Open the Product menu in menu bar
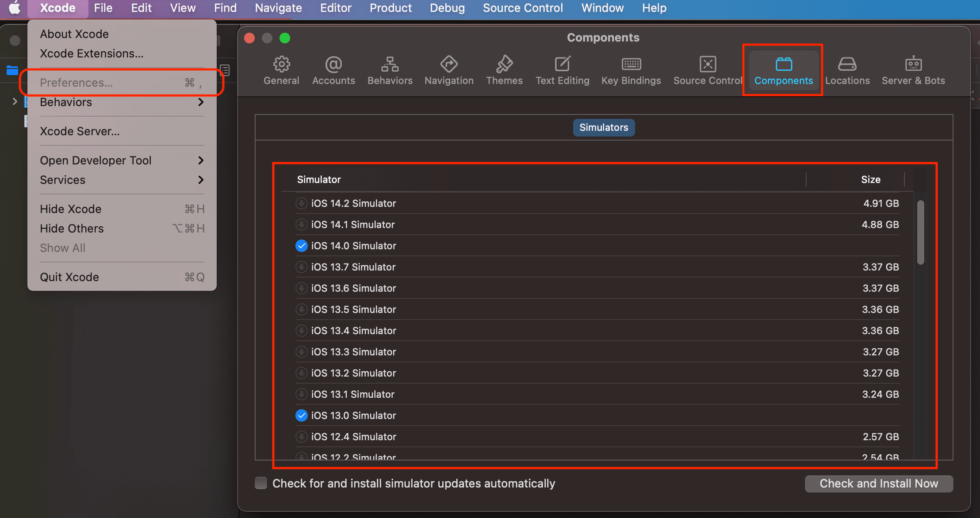980x518 pixels. coord(390,8)
